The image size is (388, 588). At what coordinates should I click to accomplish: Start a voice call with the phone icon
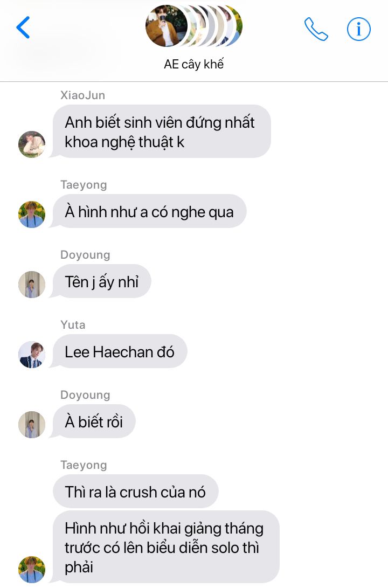click(316, 29)
